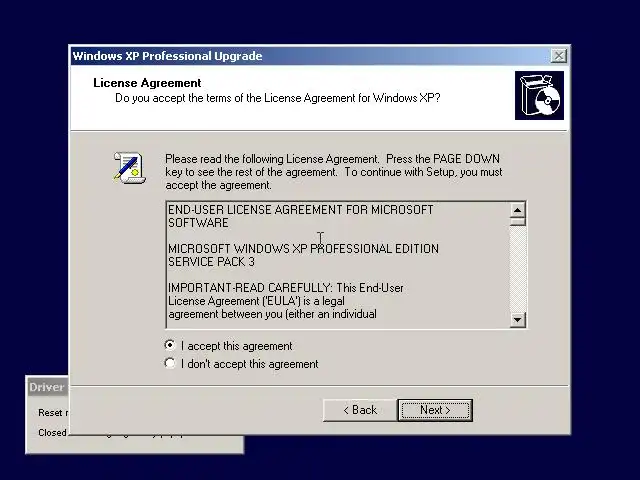Click "Closed" text in Driver window
The height and width of the screenshot is (480, 640).
(52, 432)
